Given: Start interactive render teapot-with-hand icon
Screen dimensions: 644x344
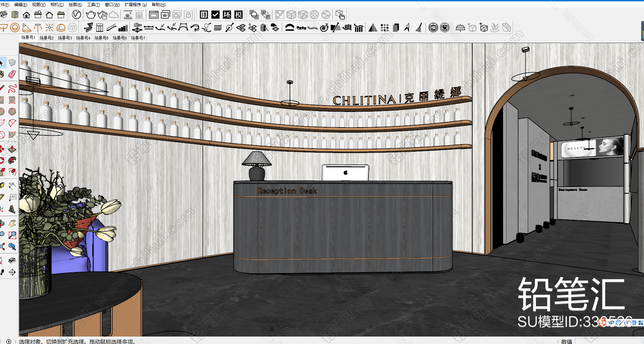Looking at the screenshot, I should [102, 15].
